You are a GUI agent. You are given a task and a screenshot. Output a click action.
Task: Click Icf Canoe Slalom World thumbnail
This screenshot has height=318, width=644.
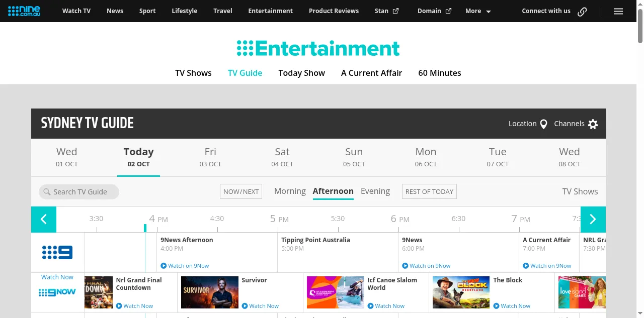click(x=336, y=292)
